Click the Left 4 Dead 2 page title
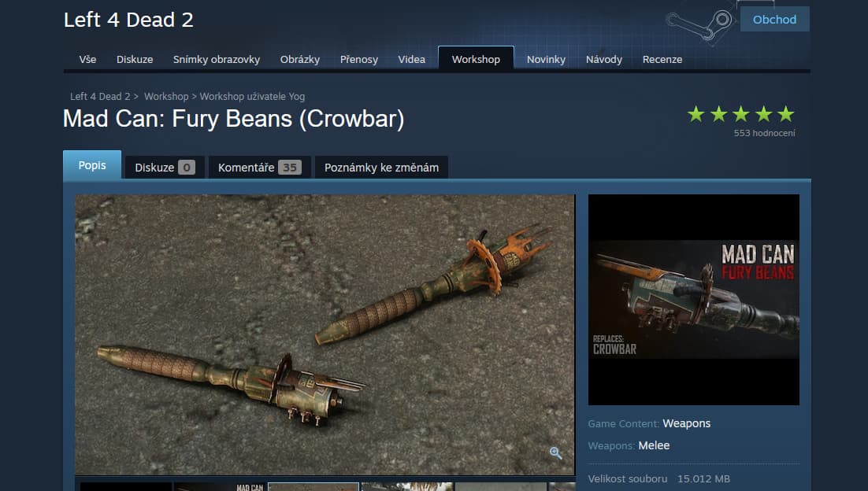This screenshot has height=491, width=868. click(128, 20)
